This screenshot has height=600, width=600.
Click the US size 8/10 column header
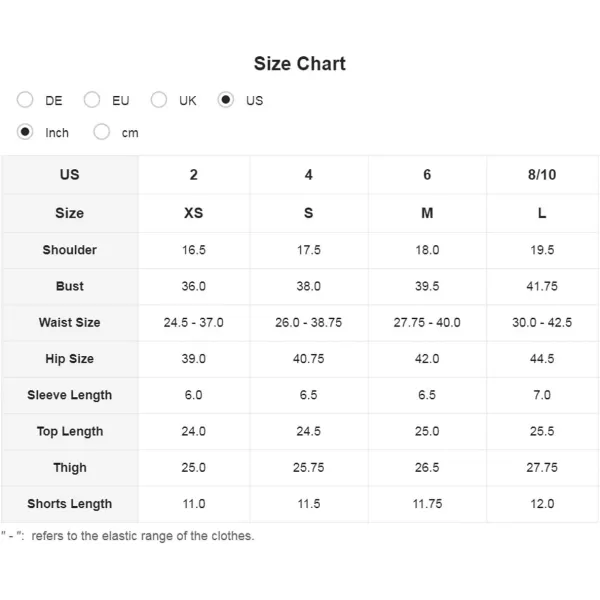pos(542,175)
